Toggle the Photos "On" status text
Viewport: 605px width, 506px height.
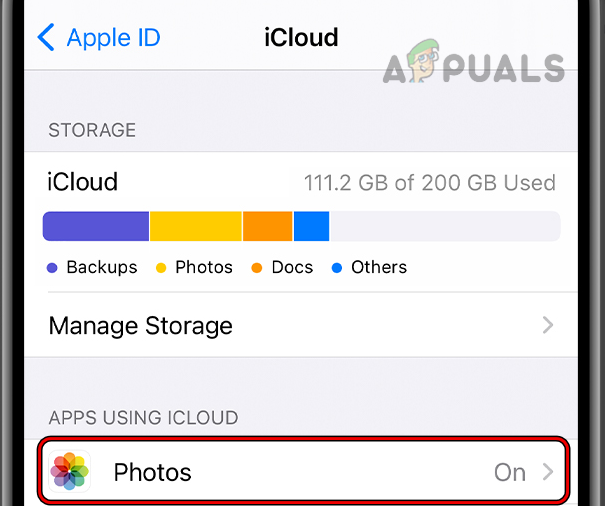tap(510, 472)
